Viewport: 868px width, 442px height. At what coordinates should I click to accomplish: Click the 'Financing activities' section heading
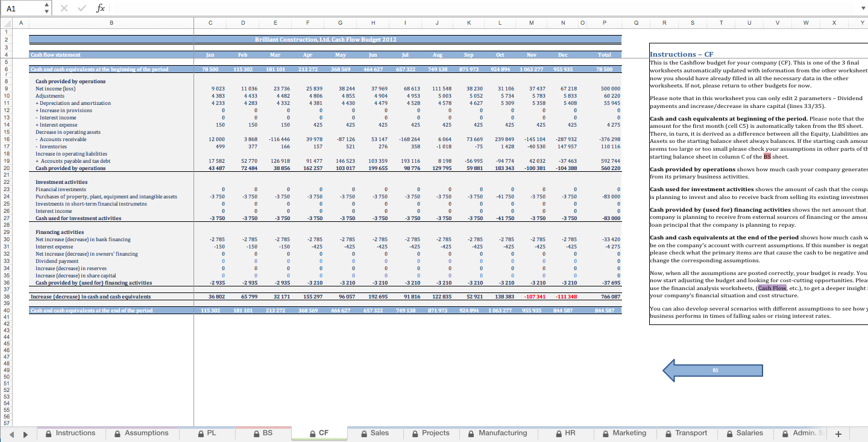(x=60, y=232)
